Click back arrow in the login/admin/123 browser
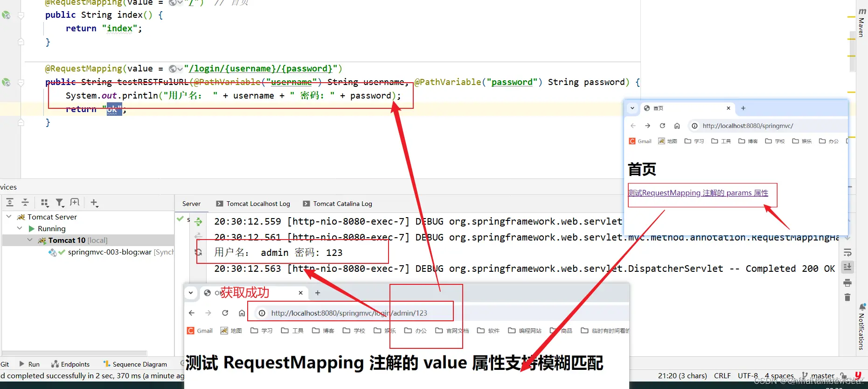Screen dimensions: 868x389 [192, 313]
